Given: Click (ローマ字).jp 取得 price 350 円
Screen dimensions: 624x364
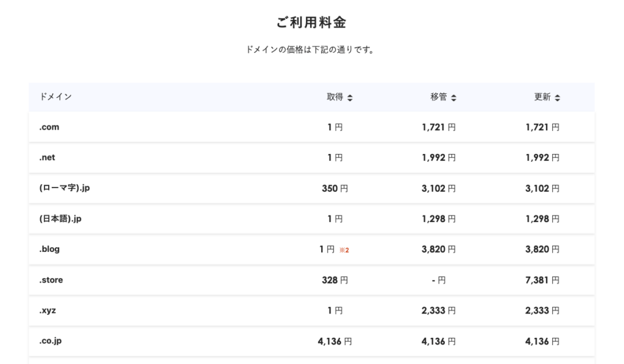Looking at the screenshot, I should coord(335,188).
